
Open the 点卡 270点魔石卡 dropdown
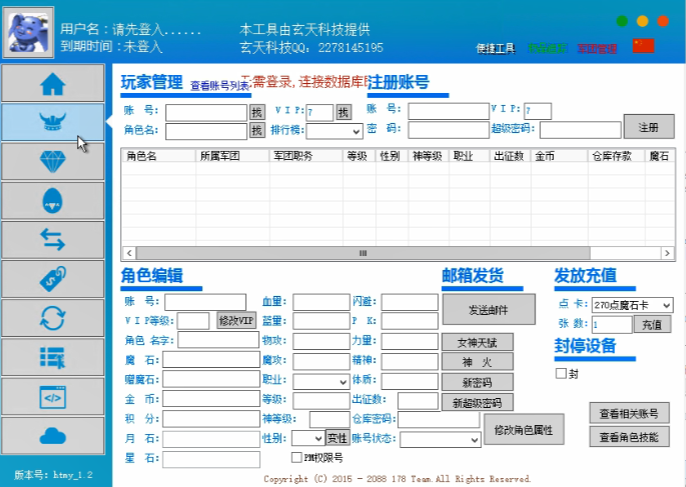point(632,305)
